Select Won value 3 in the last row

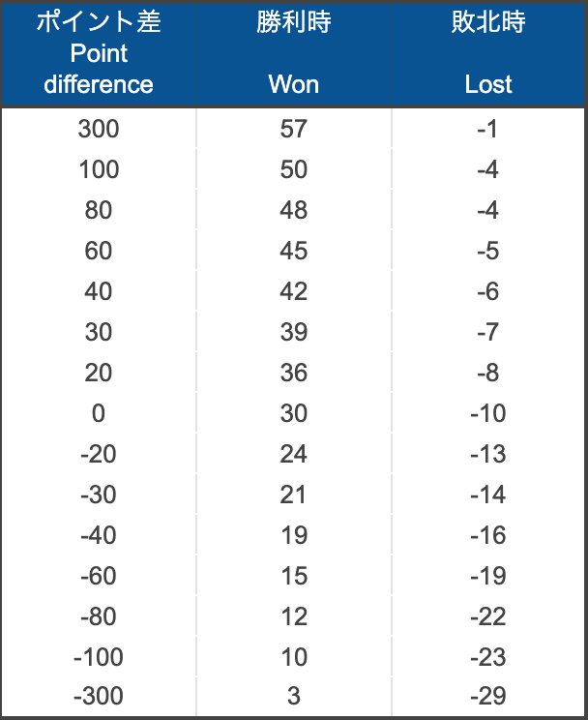point(293,698)
